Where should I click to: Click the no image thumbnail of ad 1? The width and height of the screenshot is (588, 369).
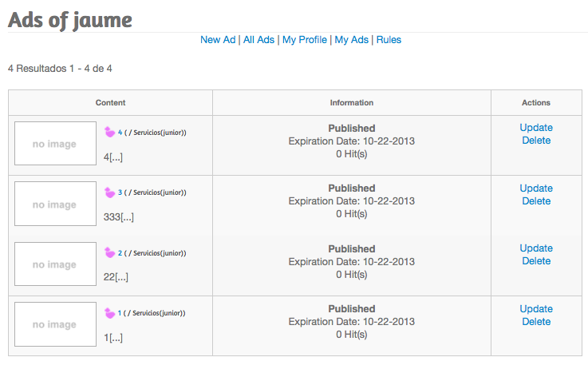pyautogui.click(x=56, y=324)
